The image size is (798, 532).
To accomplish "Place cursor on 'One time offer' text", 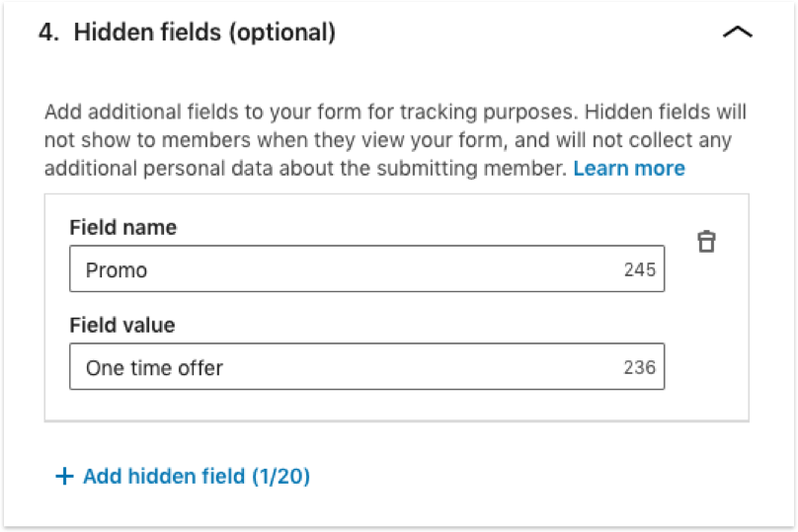I will (x=154, y=367).
